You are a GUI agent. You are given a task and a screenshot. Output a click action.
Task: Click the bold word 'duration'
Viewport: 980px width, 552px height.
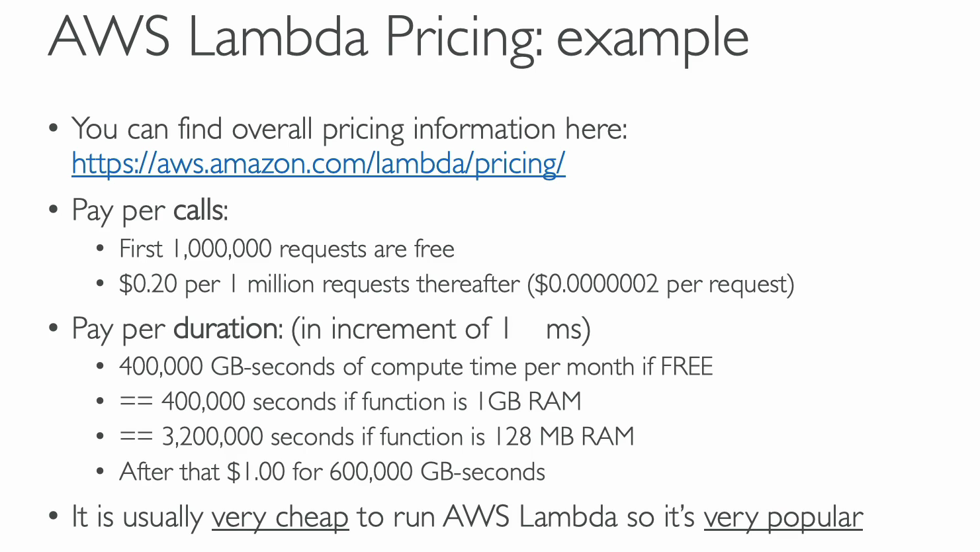point(226,328)
